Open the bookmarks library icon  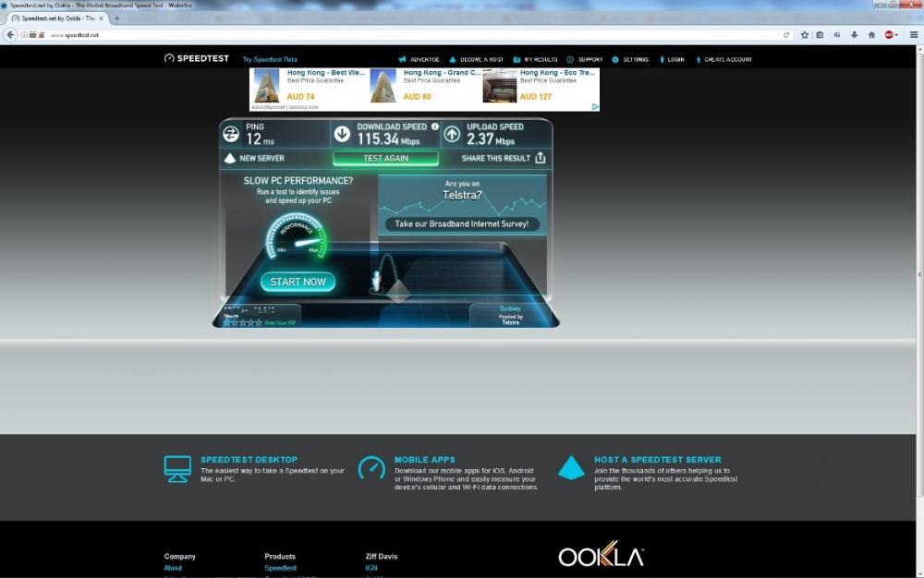click(x=820, y=35)
